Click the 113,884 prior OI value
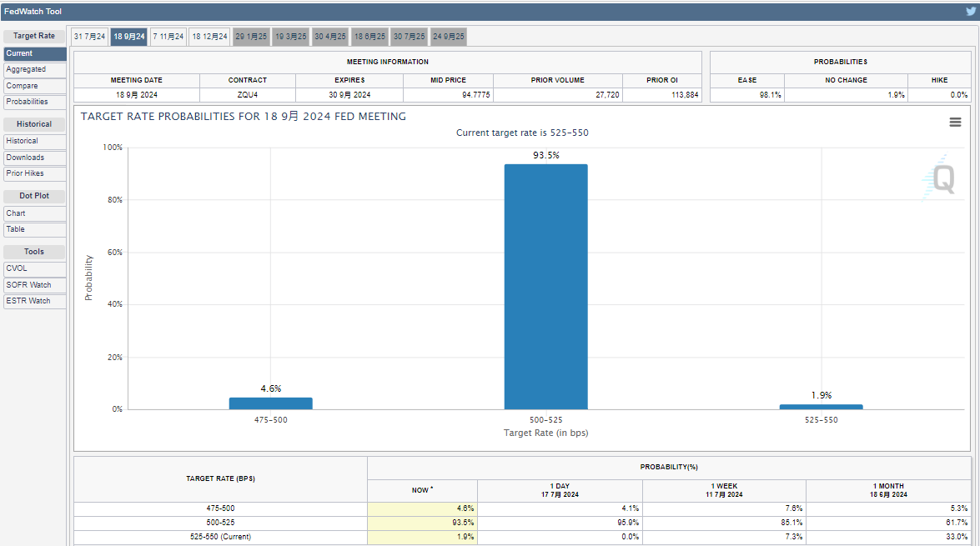980x546 pixels. pyautogui.click(x=685, y=95)
